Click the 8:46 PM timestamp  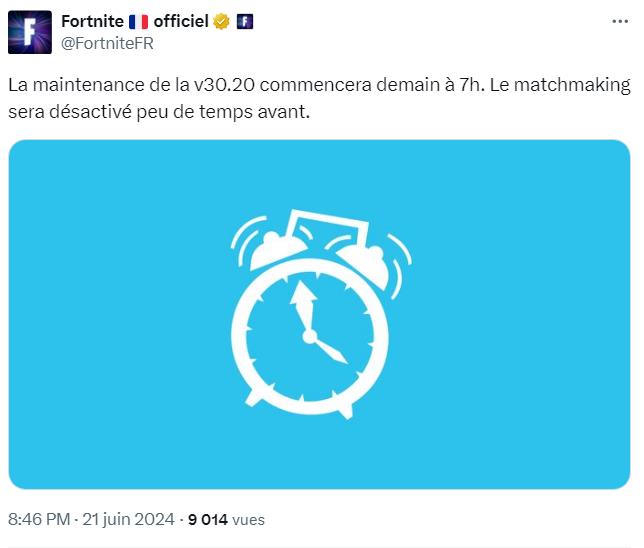click(39, 519)
